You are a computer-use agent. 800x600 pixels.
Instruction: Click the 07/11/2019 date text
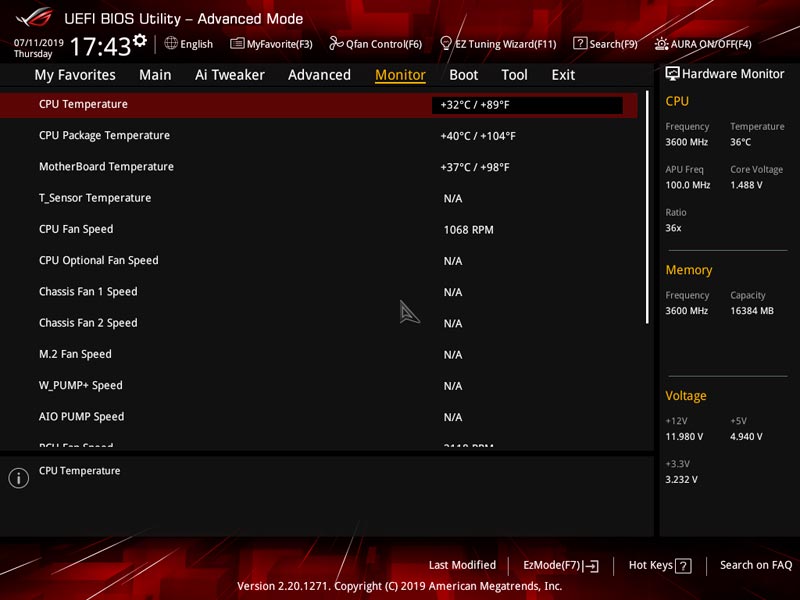click(x=39, y=42)
